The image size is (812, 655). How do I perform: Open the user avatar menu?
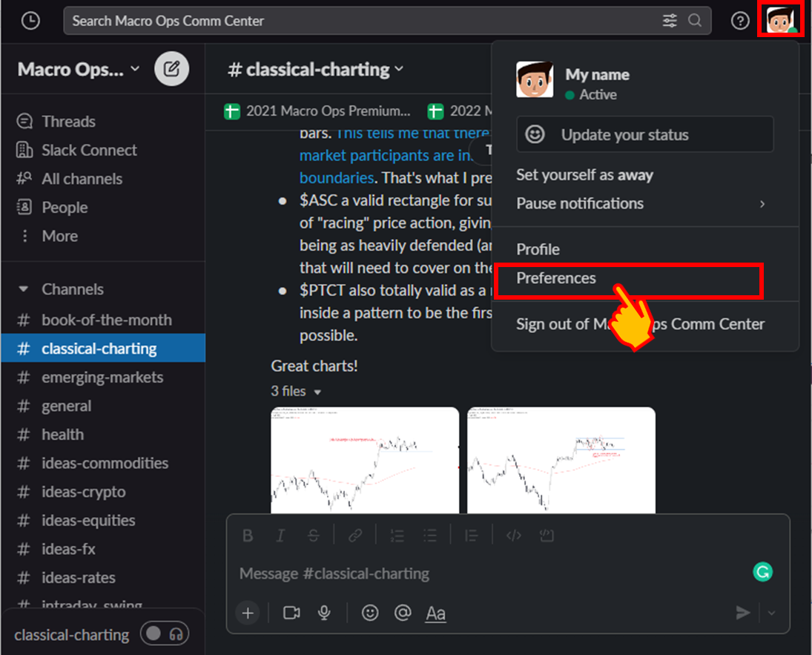coord(780,20)
